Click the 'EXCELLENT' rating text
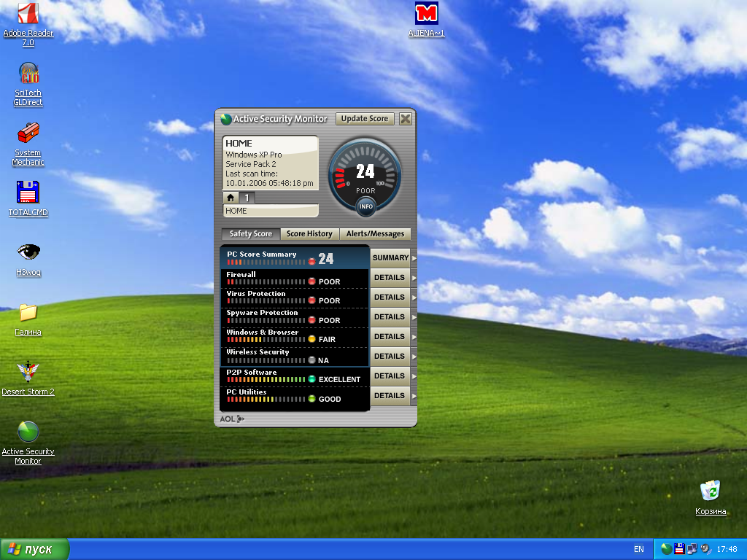747x560 pixels. point(339,379)
